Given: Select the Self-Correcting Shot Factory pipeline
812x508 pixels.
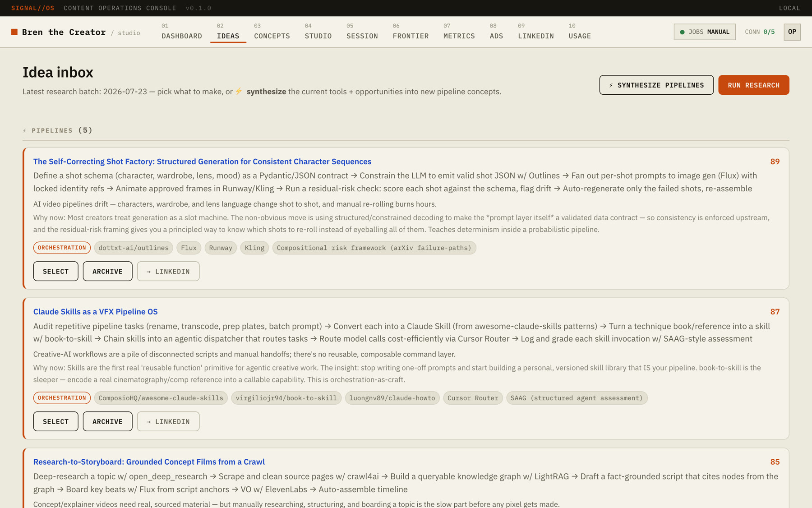Looking at the screenshot, I should point(55,271).
